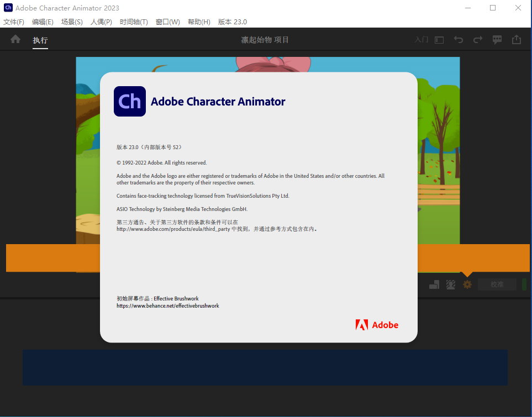This screenshot has width=532, height=417.
Task: Expand the 时间轴(T) menu
Action: click(134, 22)
